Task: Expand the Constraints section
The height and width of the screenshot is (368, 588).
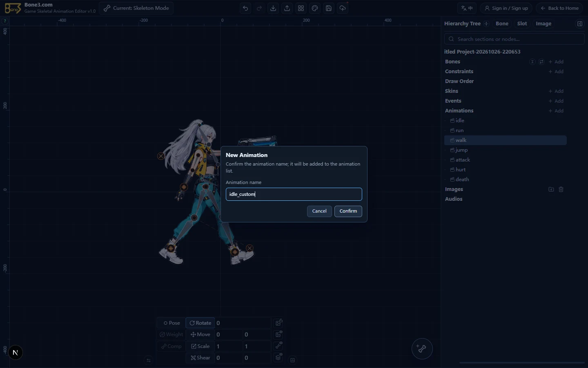Action: [x=459, y=72]
